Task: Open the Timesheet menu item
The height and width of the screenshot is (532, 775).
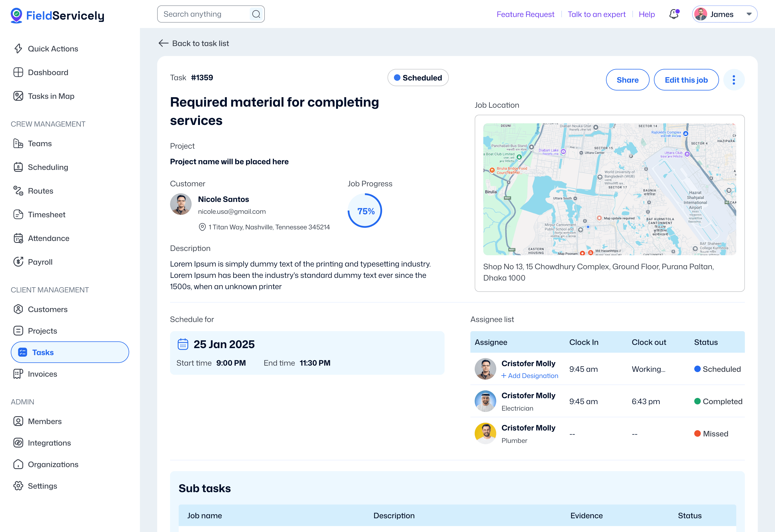Action: click(x=46, y=215)
